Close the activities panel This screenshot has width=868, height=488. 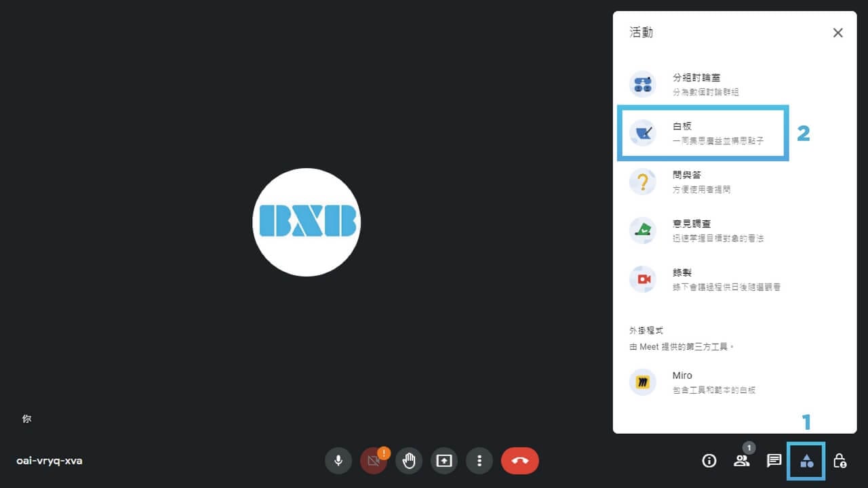coord(837,33)
